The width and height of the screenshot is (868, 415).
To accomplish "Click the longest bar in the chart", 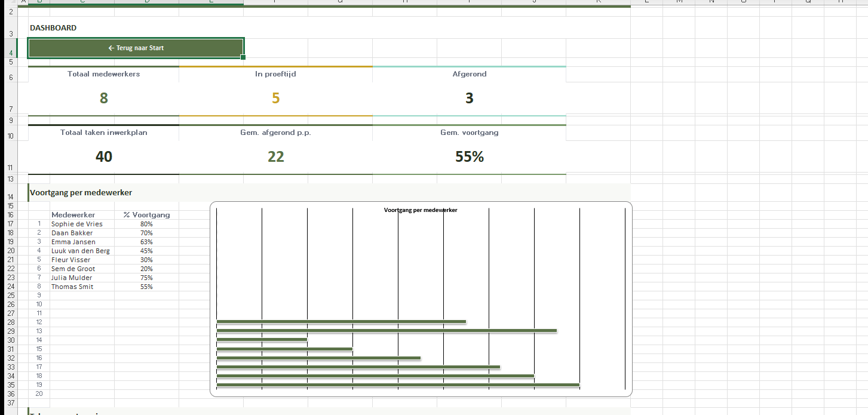I will tap(397, 385).
